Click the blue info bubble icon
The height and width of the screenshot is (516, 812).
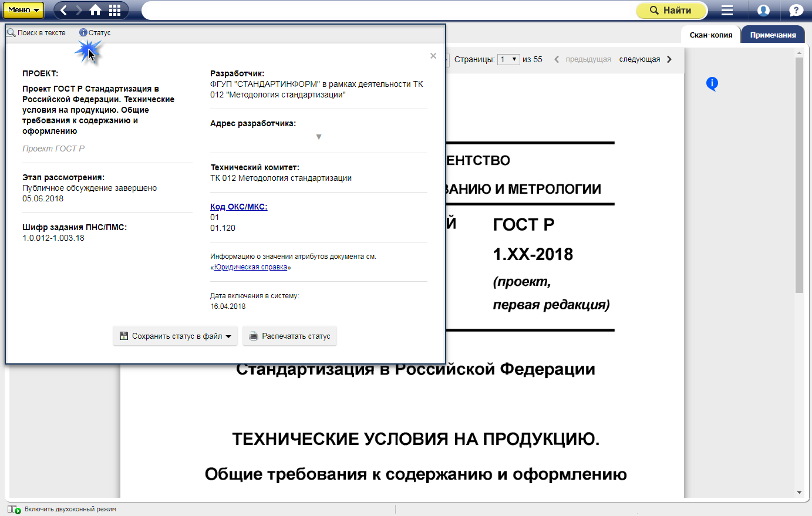point(712,84)
